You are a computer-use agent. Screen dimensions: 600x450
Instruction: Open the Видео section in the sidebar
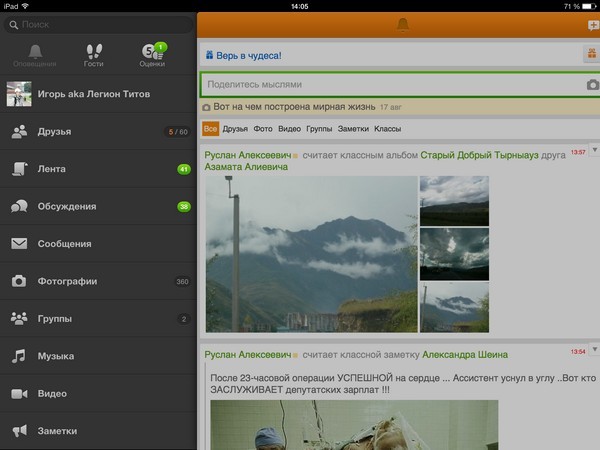click(x=52, y=394)
